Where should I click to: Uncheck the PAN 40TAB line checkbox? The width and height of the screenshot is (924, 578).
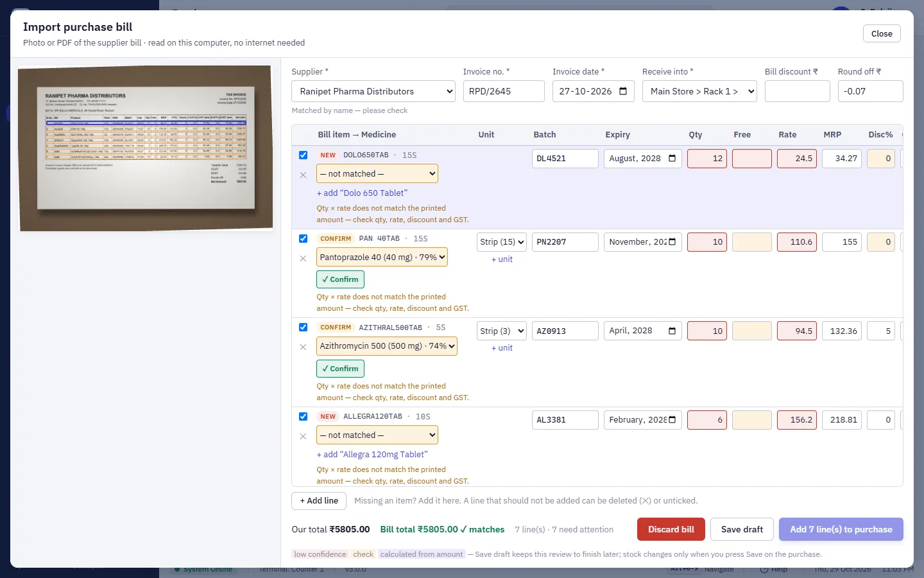click(x=303, y=238)
